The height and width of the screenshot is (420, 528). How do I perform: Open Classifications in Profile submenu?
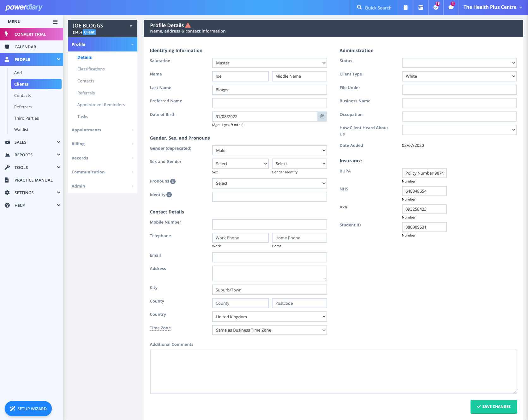pyautogui.click(x=91, y=69)
